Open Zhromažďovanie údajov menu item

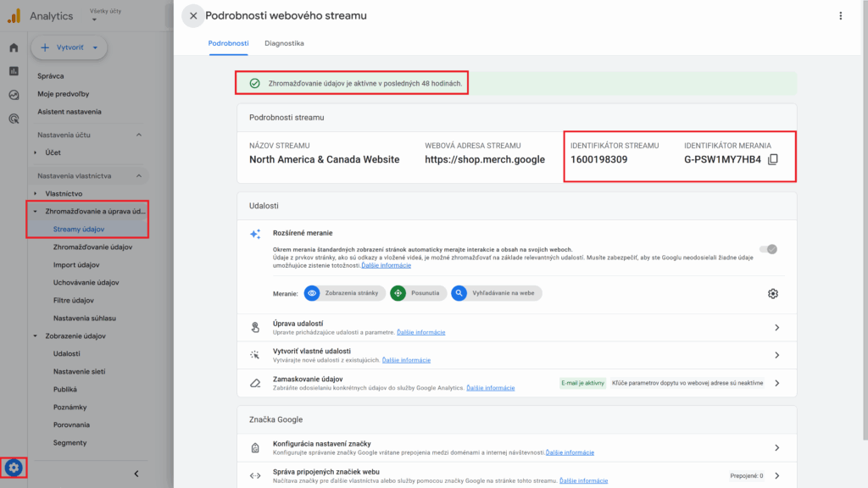pyautogui.click(x=92, y=247)
